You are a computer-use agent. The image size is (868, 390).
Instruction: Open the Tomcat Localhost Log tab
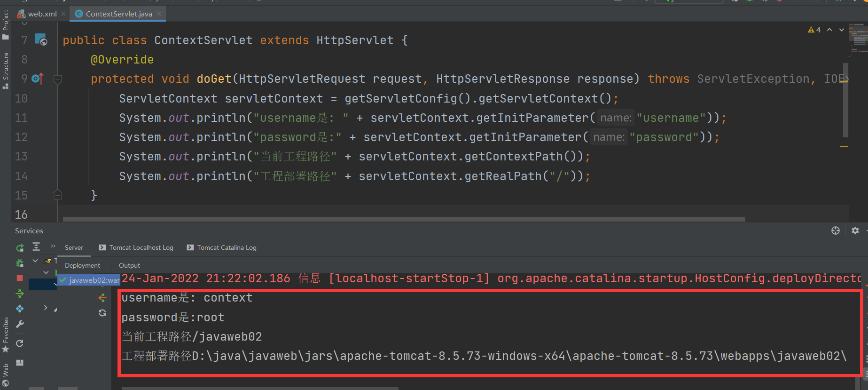pos(136,247)
